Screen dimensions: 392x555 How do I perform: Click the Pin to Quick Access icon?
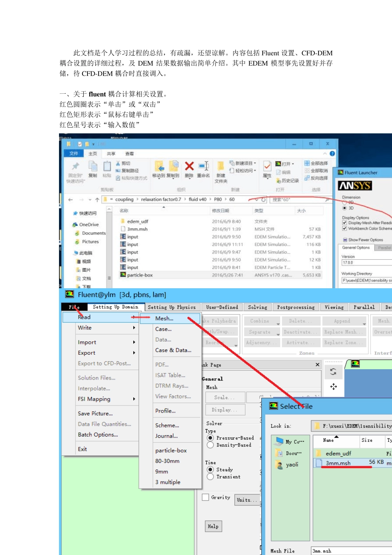tap(76, 166)
